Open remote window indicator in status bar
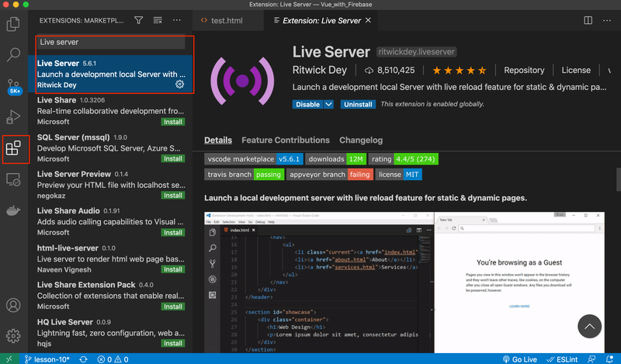The image size is (621, 364). [x=9, y=359]
